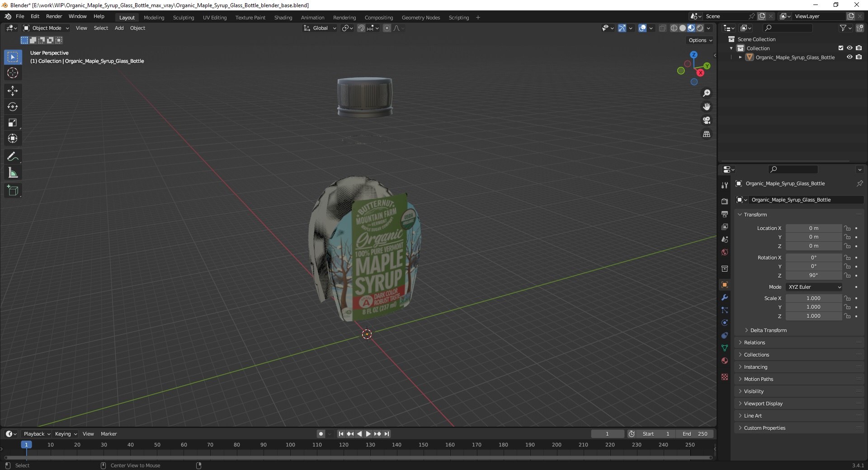Activate the Move tool

click(13, 91)
